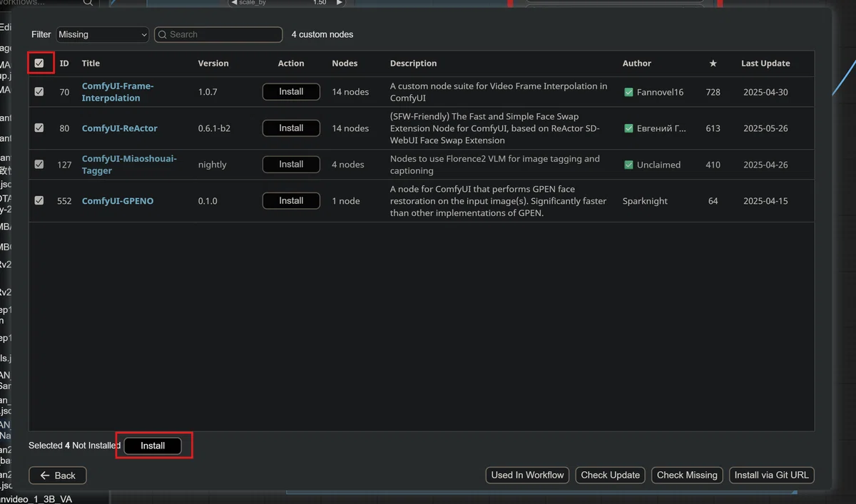Install ComfyUI-ReActor from its row
Screen dimensions: 856x504
tap(291, 128)
